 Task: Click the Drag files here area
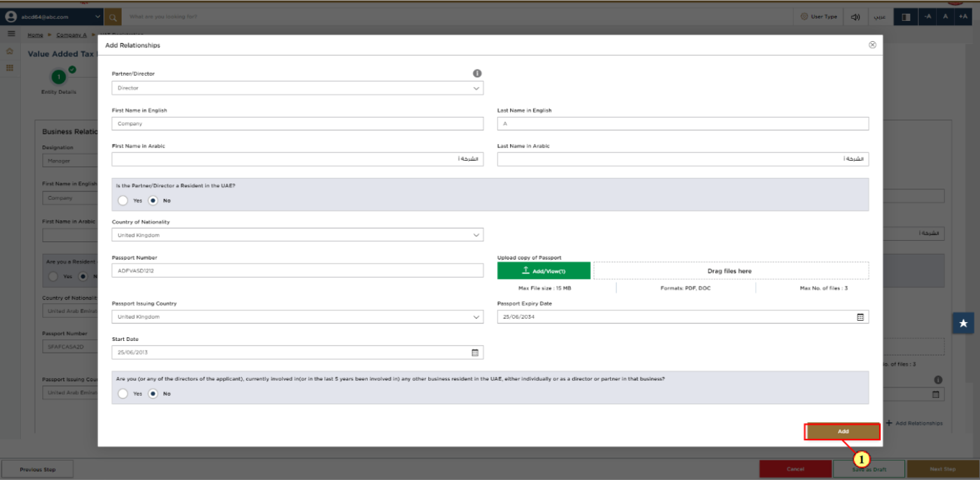coord(731,271)
